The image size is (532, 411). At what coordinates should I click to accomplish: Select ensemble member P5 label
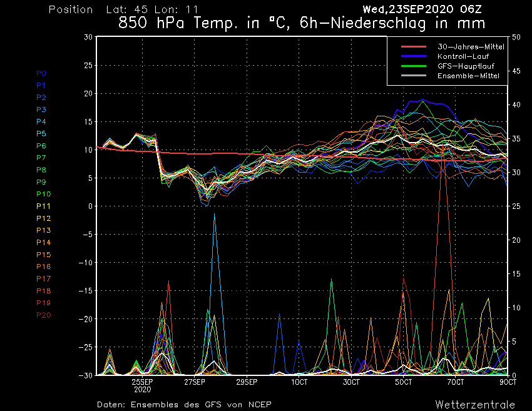(x=41, y=134)
